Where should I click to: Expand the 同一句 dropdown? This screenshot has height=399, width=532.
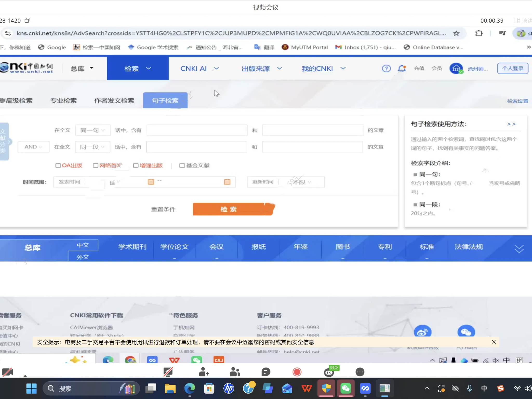pos(92,130)
